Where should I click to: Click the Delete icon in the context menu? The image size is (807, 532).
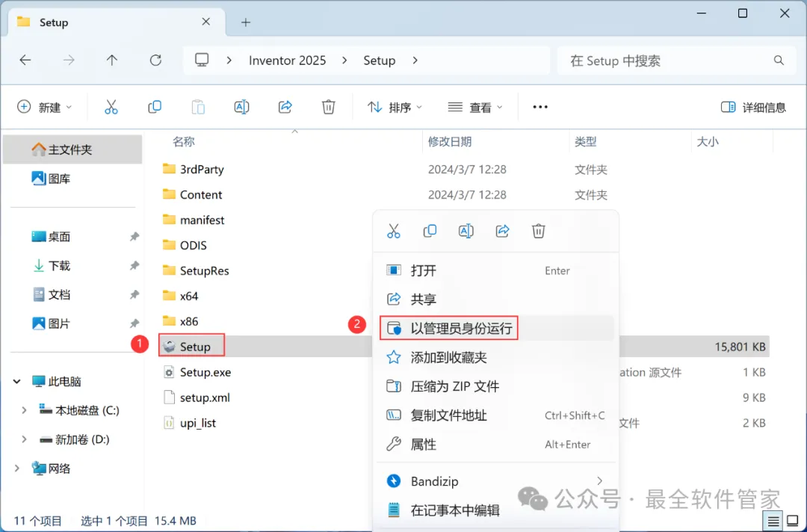pos(538,231)
